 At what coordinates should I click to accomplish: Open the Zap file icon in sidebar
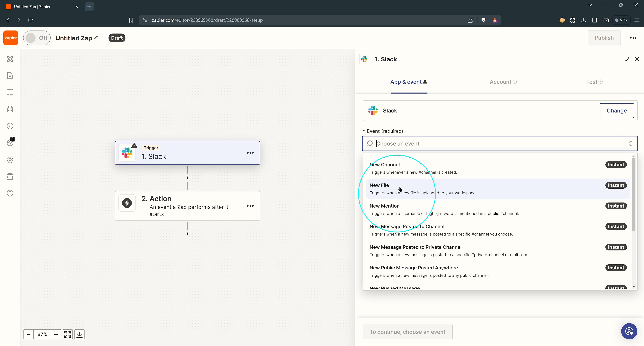click(x=10, y=76)
